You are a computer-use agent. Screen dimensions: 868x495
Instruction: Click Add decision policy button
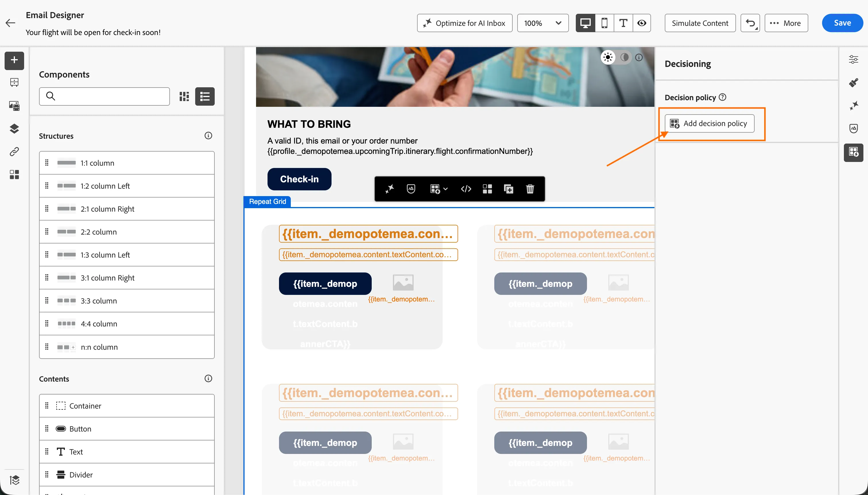pyautogui.click(x=710, y=123)
